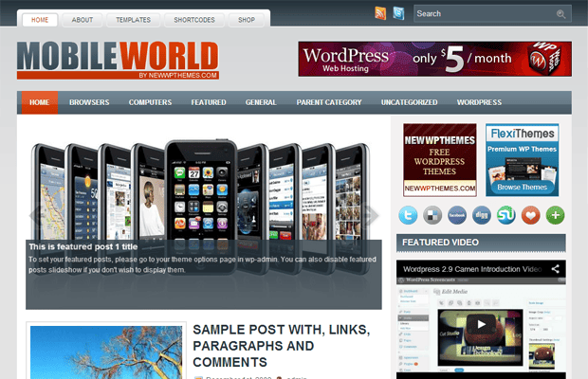This screenshot has width=588, height=379.
Task: Click the Digg share icon
Action: pyautogui.click(x=482, y=215)
